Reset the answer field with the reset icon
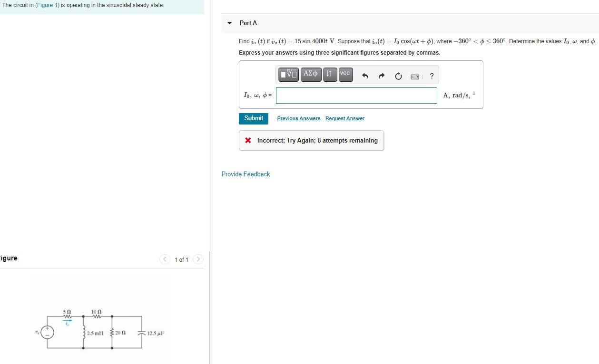Image resolution: width=599 pixels, height=364 pixels. coord(398,76)
